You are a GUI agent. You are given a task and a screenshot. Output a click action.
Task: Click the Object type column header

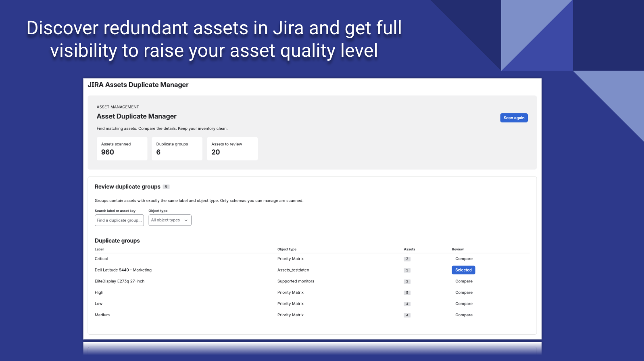pyautogui.click(x=287, y=249)
